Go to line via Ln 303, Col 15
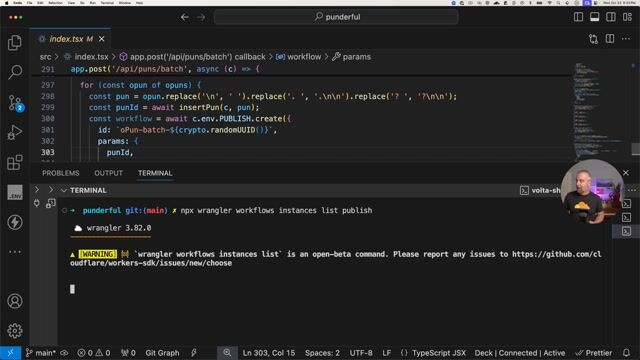This screenshot has height=360, width=640. 269,353
